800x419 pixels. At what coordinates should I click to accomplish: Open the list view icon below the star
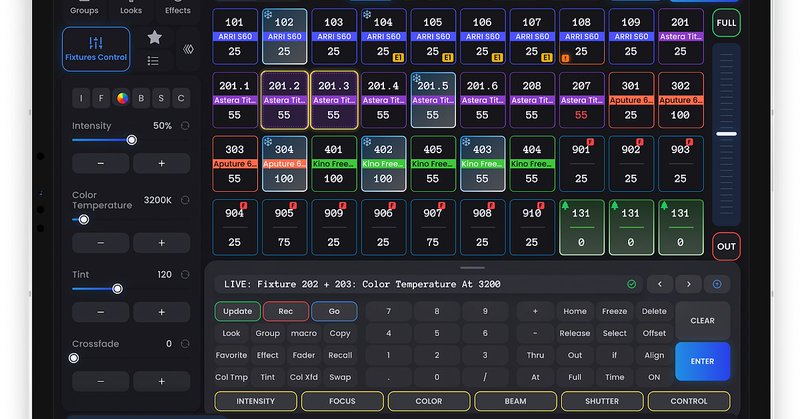tap(153, 61)
